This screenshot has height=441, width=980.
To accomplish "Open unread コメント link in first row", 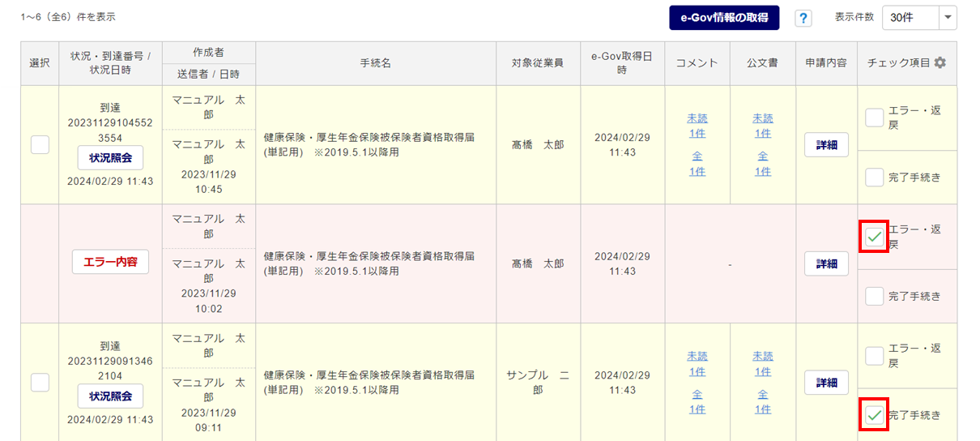I will [697, 126].
